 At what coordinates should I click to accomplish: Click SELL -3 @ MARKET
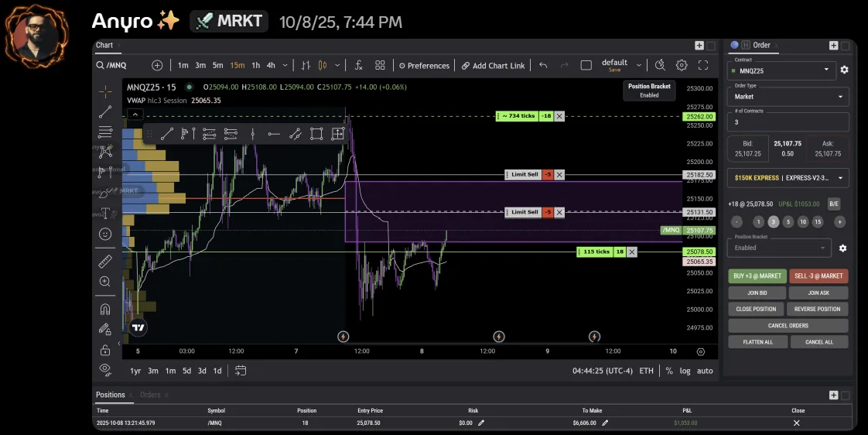pos(818,276)
